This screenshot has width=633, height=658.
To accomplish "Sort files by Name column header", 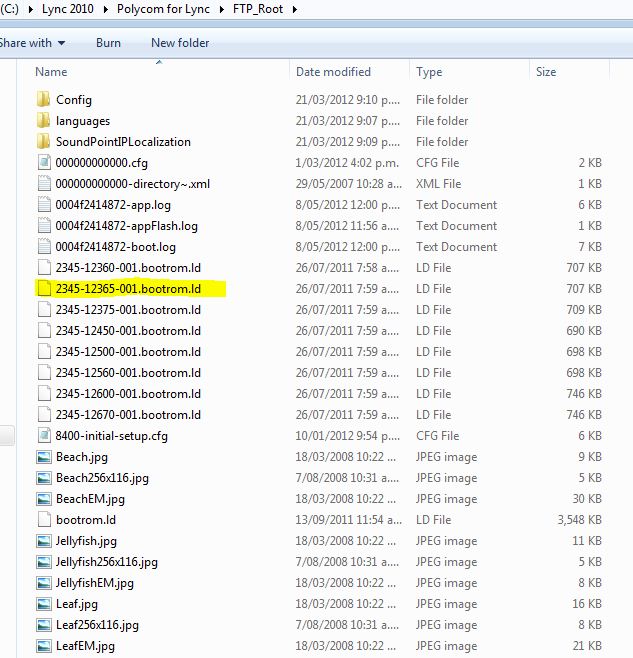I will click(52, 72).
